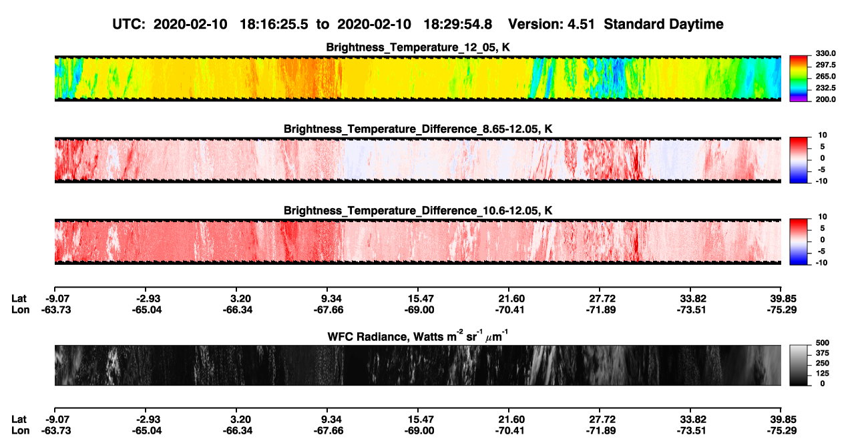The width and height of the screenshot is (868, 445).
Task: Click the 250 label on WFC colorbar
Action: pyautogui.click(x=823, y=362)
